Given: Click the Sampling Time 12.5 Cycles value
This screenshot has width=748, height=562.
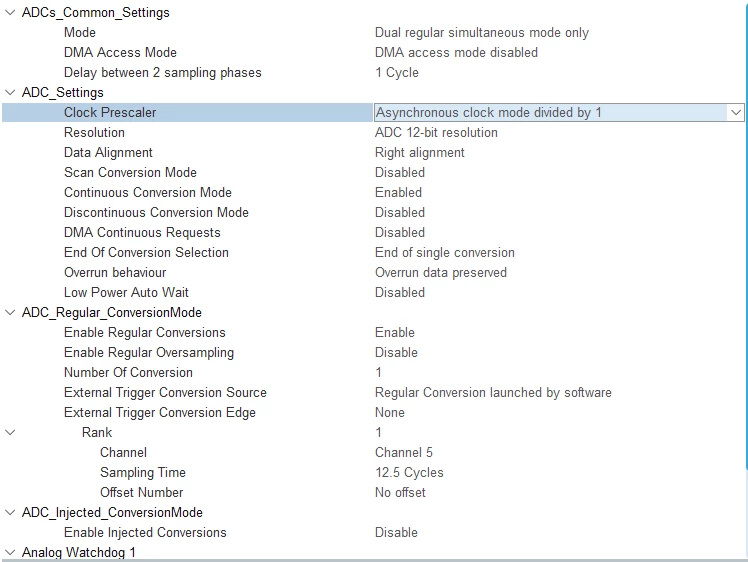Looking at the screenshot, I should (x=409, y=473).
